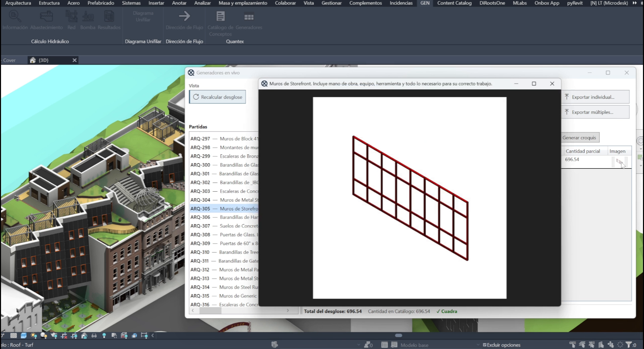Select the Bomba tool in ribbon
The image size is (644, 349).
pyautogui.click(x=88, y=21)
